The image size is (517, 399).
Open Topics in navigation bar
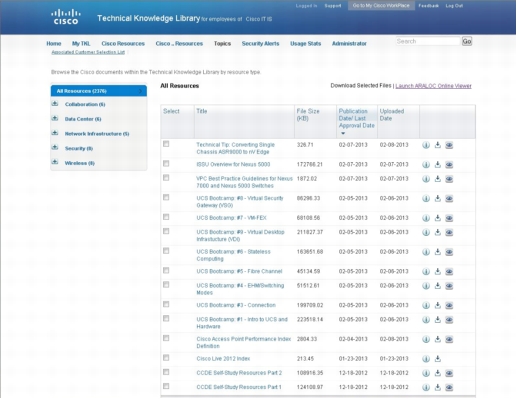pos(222,44)
